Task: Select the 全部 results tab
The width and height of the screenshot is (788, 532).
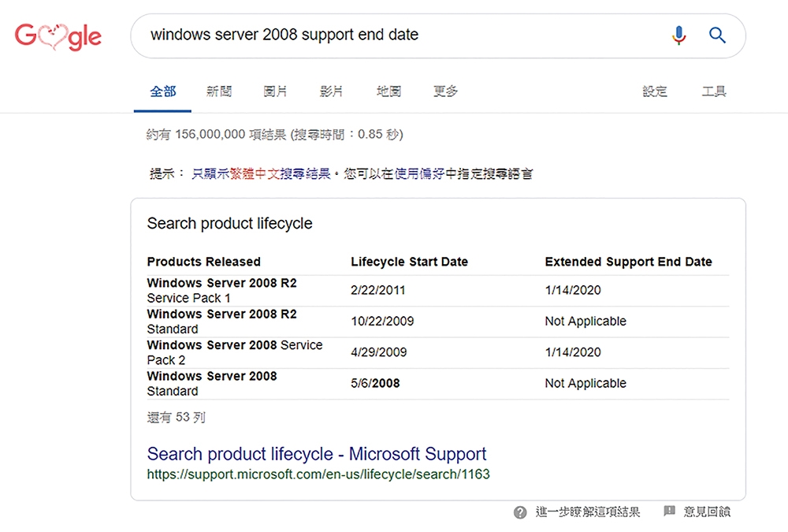Action: tap(163, 91)
